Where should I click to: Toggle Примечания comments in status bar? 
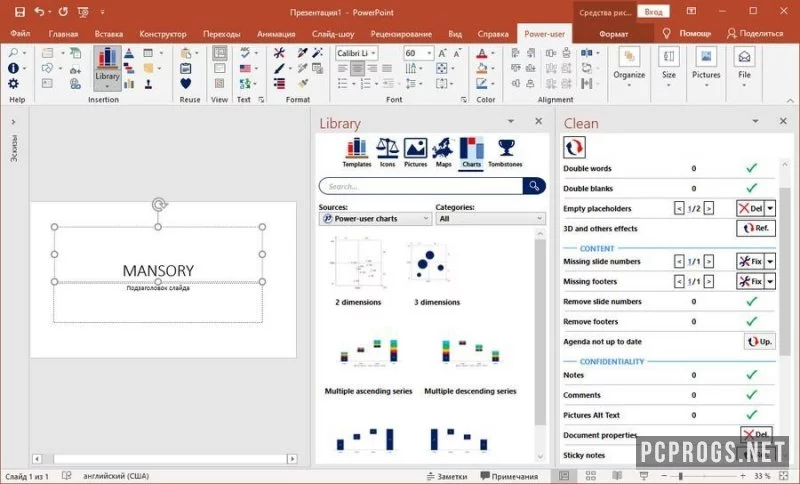tap(509, 476)
